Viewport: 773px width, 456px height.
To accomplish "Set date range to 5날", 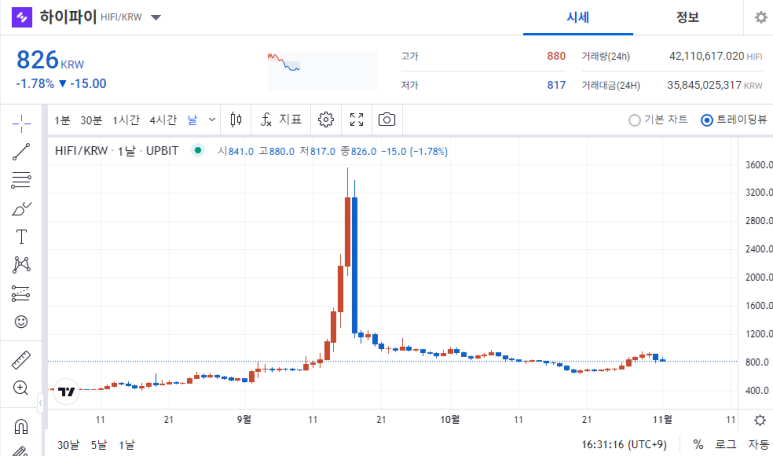I will pos(99,445).
